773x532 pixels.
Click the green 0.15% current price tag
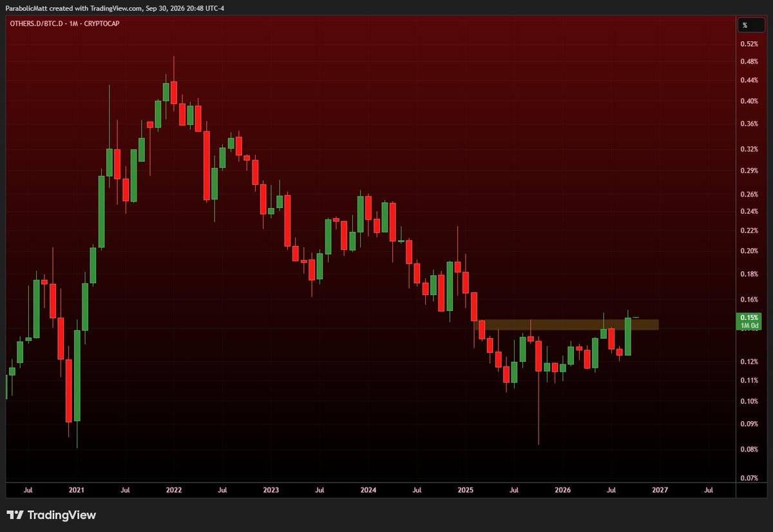749,321
